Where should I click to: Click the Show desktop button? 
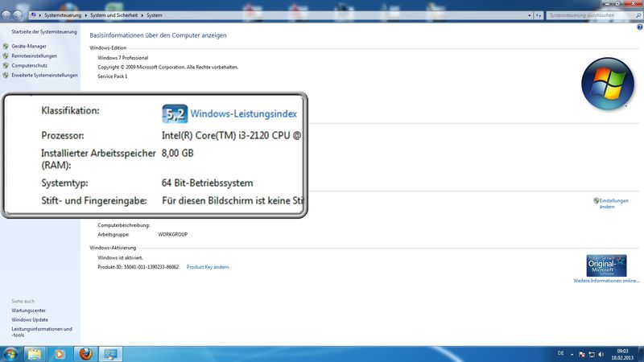point(641,354)
